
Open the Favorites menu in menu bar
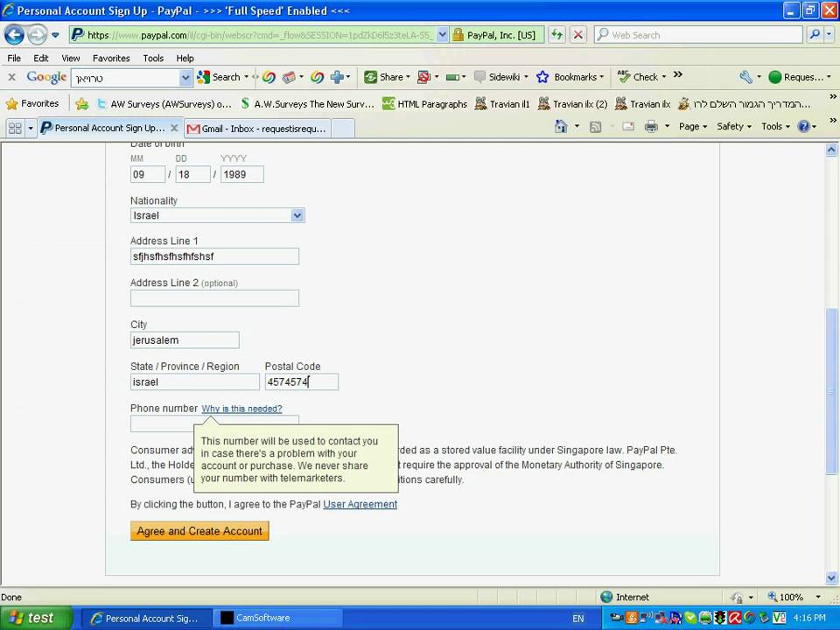[x=111, y=58]
